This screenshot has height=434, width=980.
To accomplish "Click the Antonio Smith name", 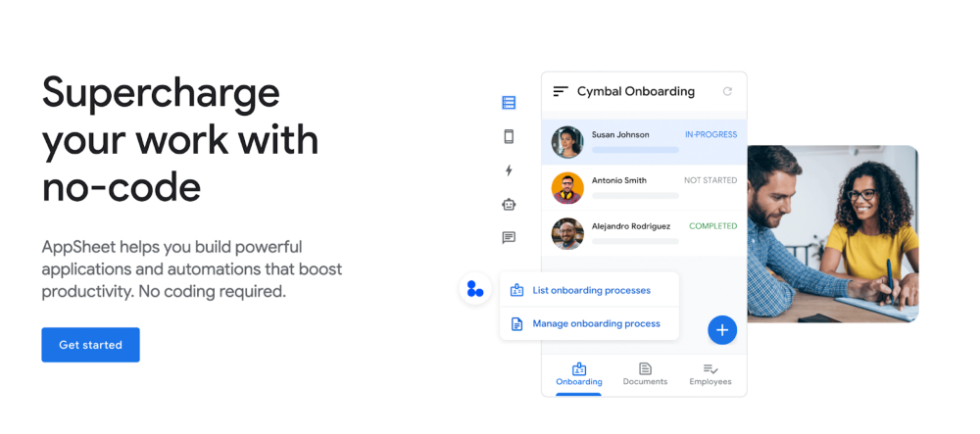I will (x=618, y=180).
